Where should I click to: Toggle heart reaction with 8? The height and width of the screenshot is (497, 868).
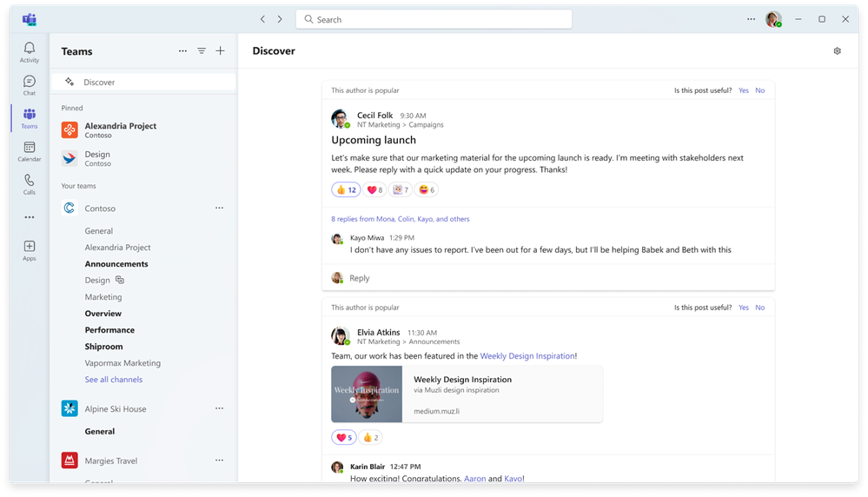[374, 189]
